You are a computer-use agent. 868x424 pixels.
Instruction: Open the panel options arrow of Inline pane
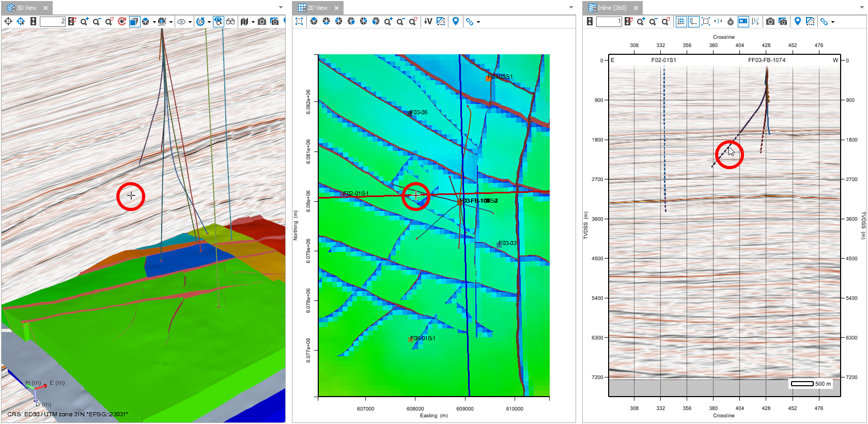861,8
